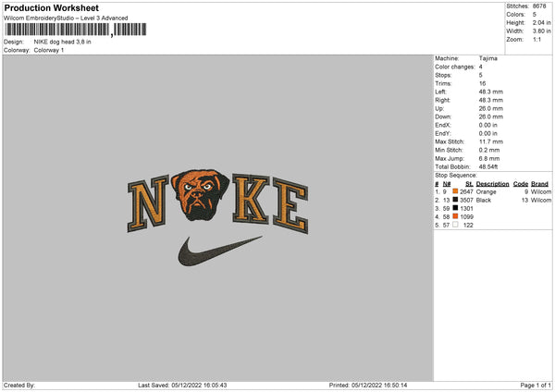Click the Zoom value '1:1'
Viewport: 555px width, 392px height.
tap(536, 39)
